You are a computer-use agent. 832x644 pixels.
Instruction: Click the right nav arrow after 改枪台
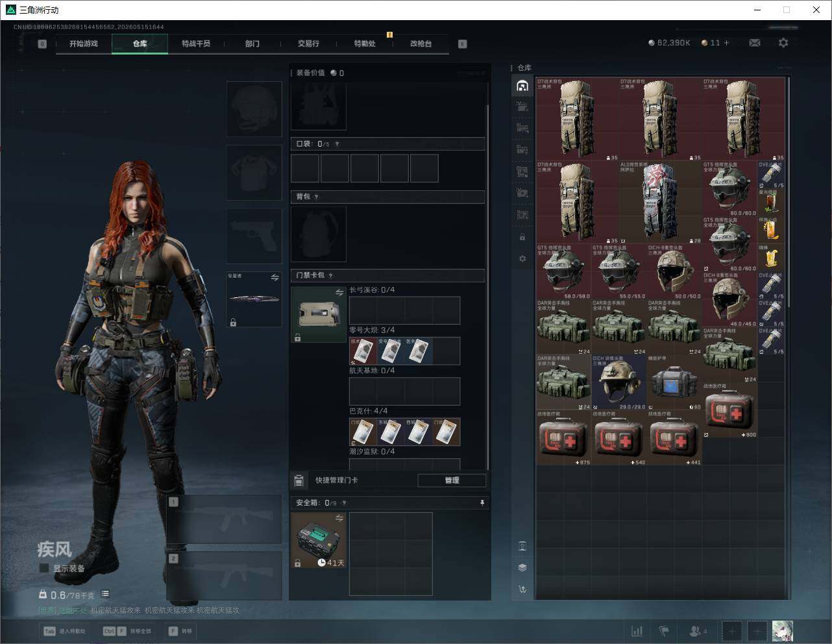tap(462, 44)
